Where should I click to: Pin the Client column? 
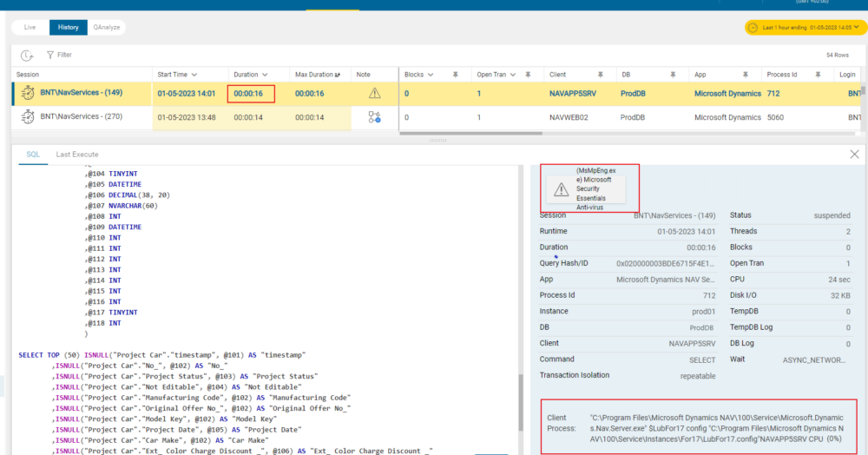(600, 74)
